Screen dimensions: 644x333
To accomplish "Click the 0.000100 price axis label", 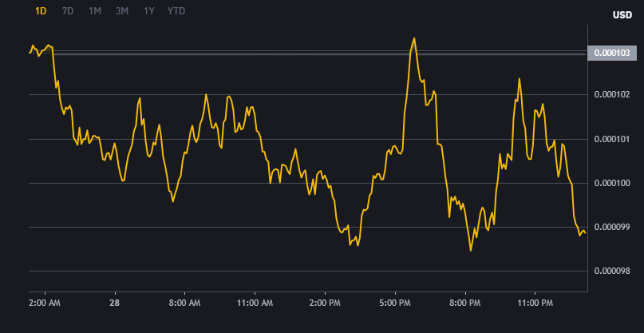I will point(612,183).
